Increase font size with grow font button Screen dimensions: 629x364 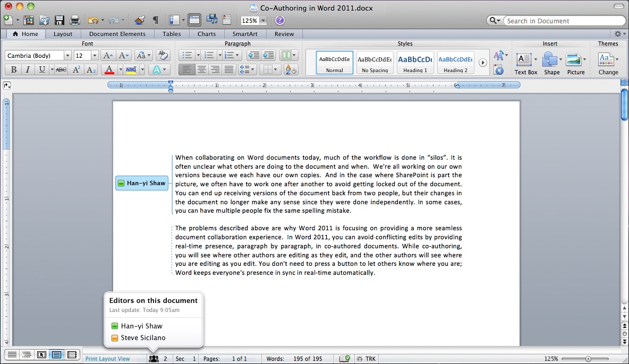107,55
